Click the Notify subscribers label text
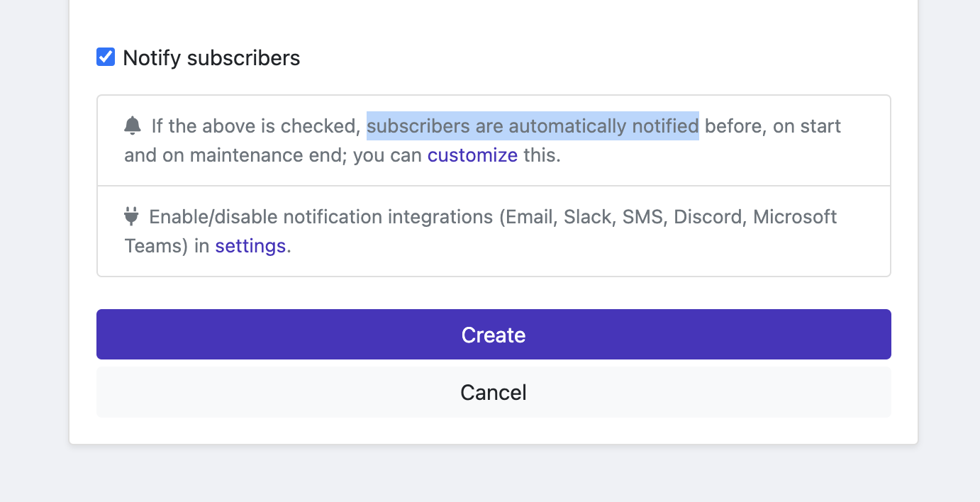Image resolution: width=980 pixels, height=502 pixels. 211,57
